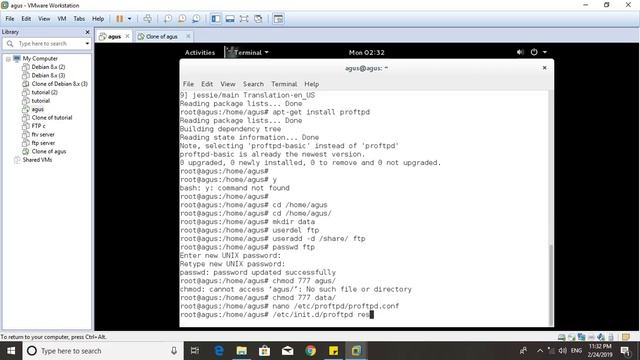
Task: Open Microsoft Store from taskbar
Action: [264, 351]
